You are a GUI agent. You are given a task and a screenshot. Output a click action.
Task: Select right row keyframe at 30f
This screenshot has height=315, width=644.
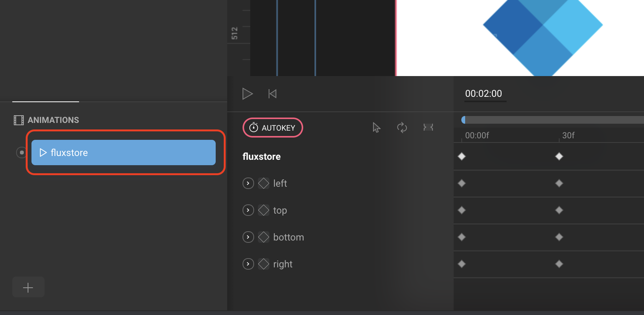click(559, 264)
